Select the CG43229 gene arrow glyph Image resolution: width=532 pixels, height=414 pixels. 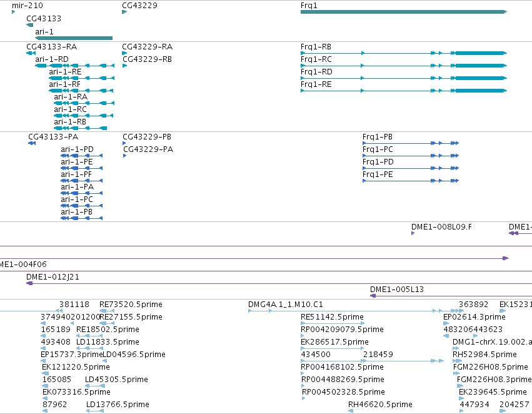pos(124,12)
